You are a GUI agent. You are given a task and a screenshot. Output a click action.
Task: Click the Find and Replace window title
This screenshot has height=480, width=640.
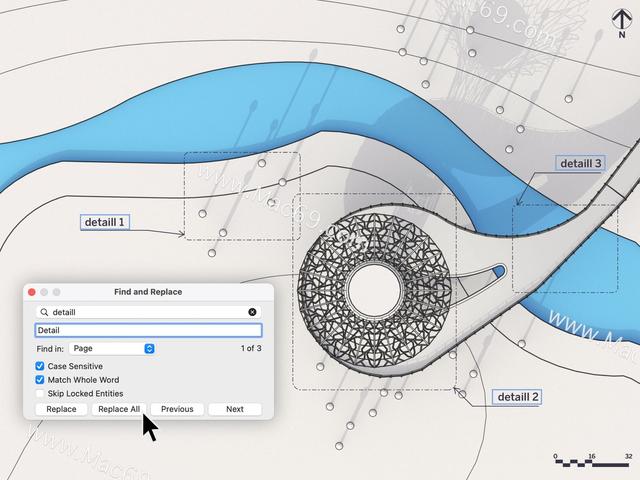[148, 292]
